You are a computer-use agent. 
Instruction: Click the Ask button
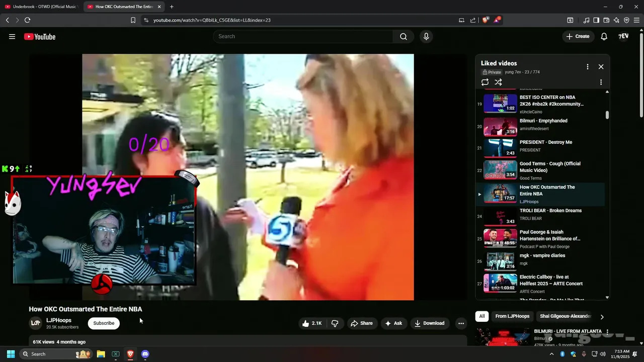pos(393,323)
